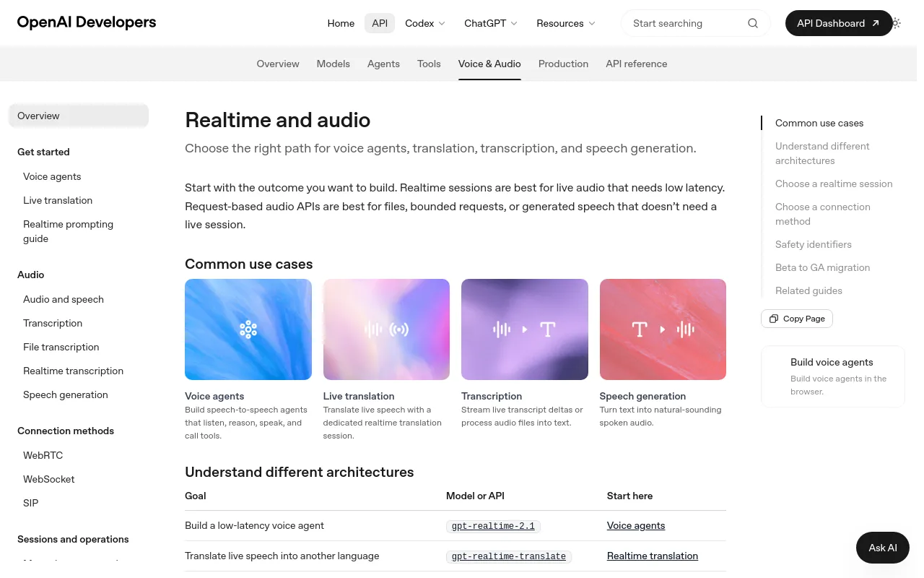This screenshot has height=578, width=924.
Task: Open the Voice agents card image
Action: pyautogui.click(x=248, y=329)
